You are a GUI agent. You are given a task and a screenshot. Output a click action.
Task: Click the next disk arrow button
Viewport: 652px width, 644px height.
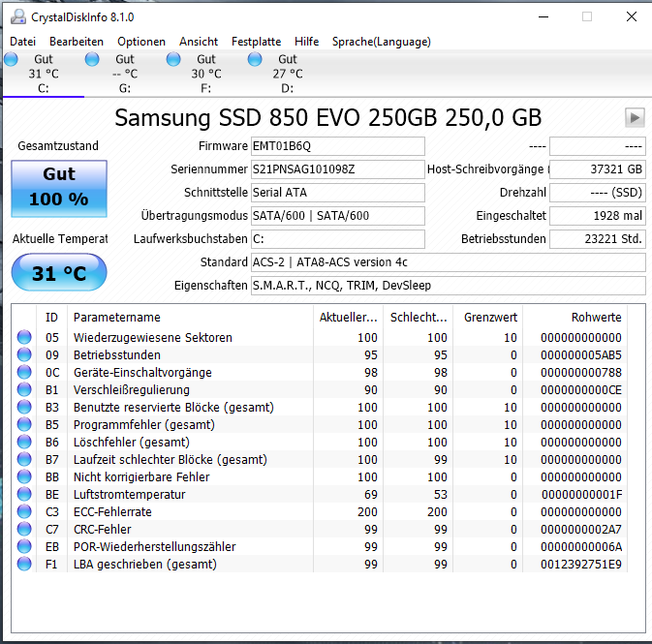click(x=635, y=117)
